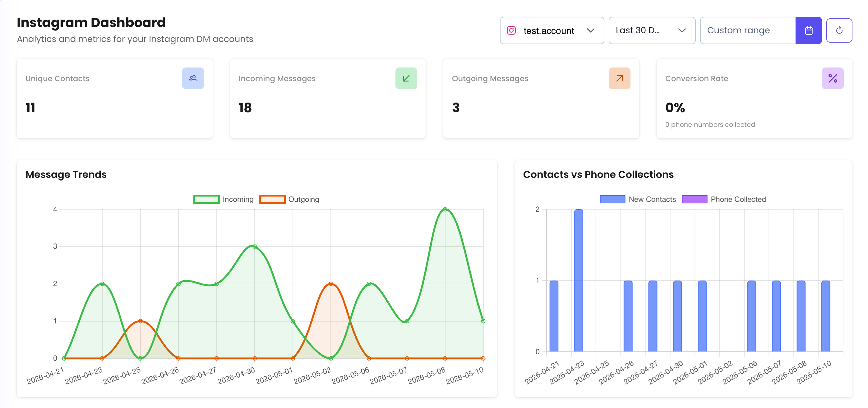Click the tallest bar for 2026-04-23
This screenshot has width=868, height=408.
pos(578,280)
